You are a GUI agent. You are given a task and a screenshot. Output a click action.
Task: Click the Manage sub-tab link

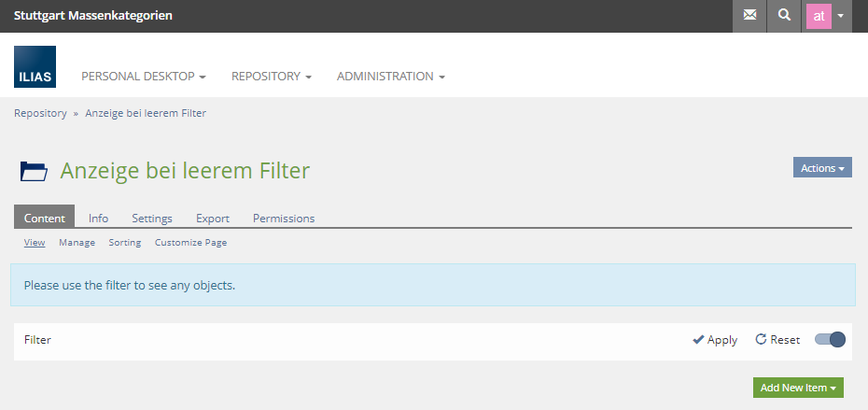77,243
